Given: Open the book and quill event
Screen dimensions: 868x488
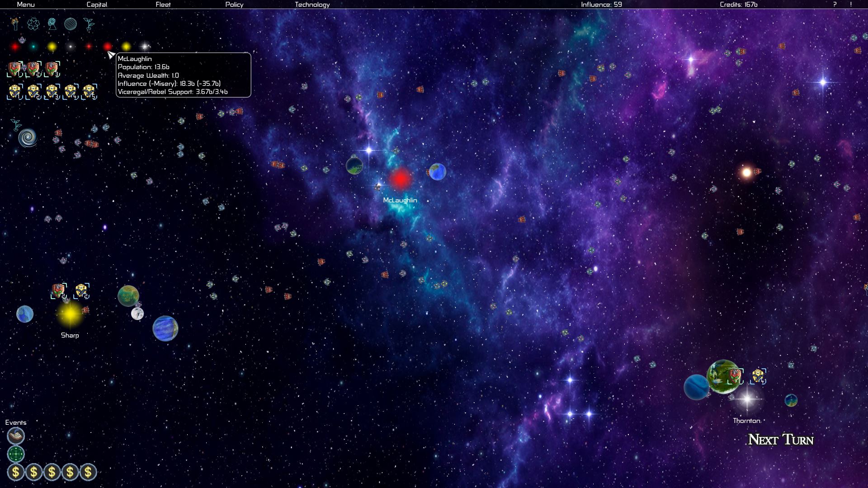Looking at the screenshot, I should pos(16,436).
